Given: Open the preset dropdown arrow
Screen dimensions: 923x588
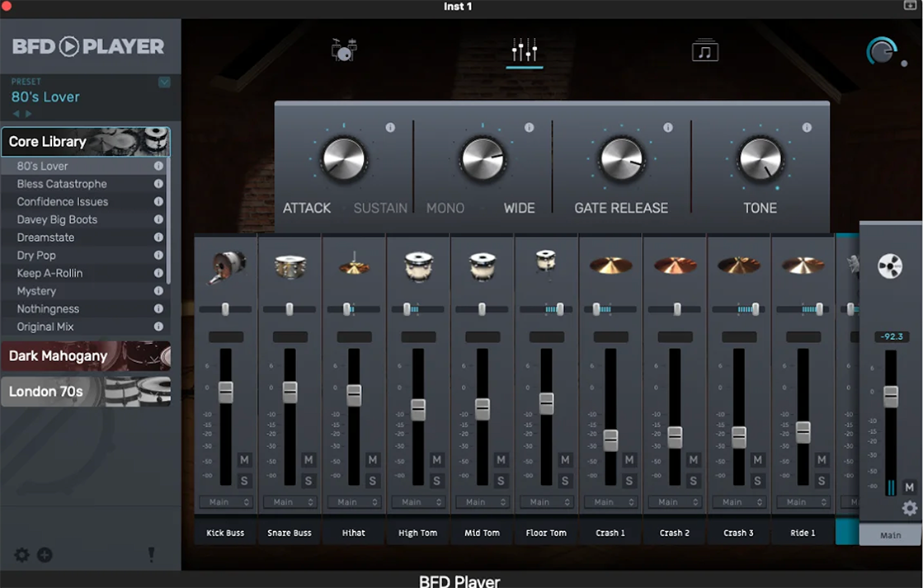Looking at the screenshot, I should (x=164, y=82).
